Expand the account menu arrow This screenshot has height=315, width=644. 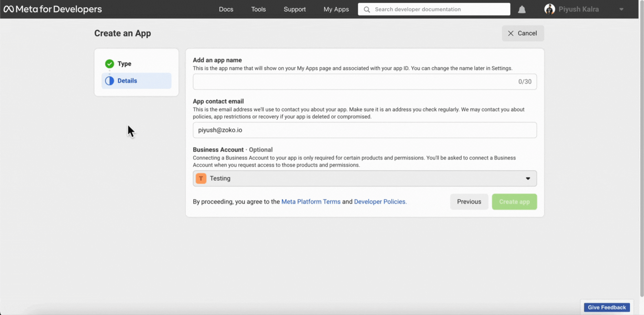pos(621,9)
